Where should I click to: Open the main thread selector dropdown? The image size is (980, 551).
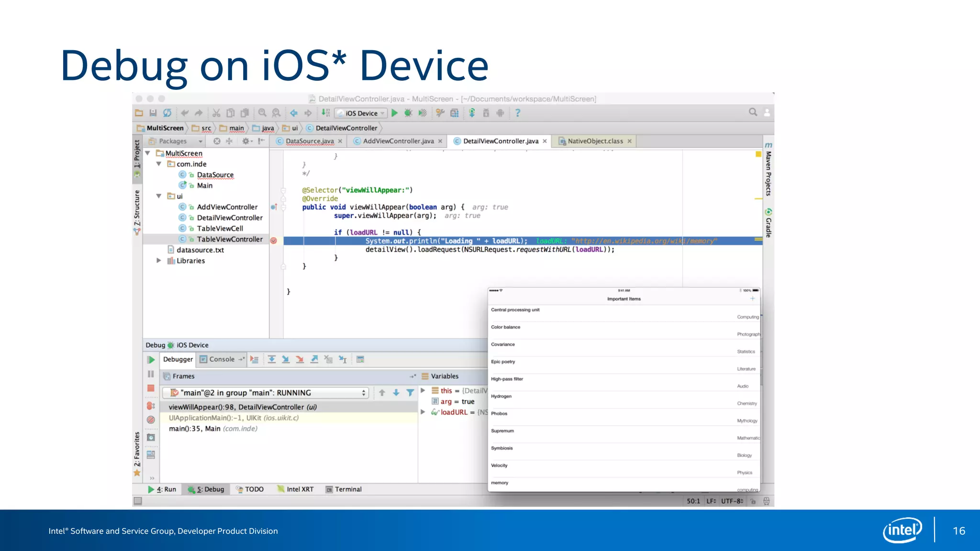[x=265, y=393]
